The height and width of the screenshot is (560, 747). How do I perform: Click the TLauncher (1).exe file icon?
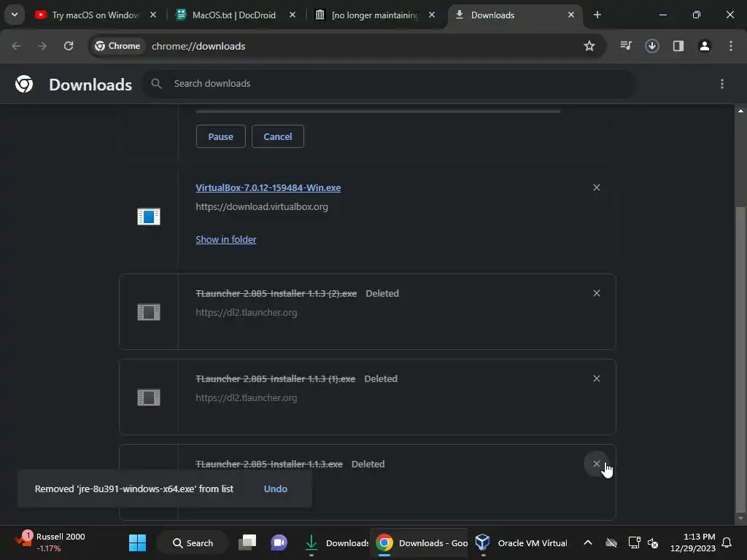coord(149,397)
